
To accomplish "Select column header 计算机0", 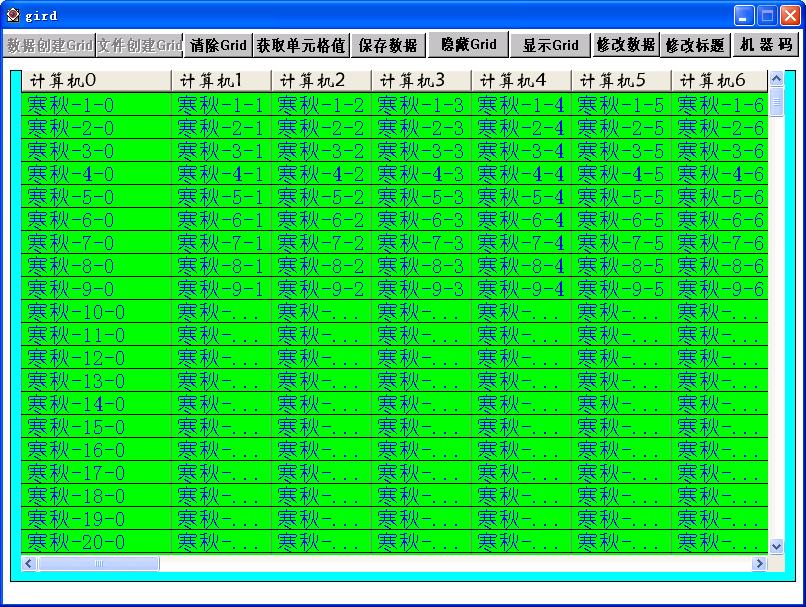I will [96, 81].
